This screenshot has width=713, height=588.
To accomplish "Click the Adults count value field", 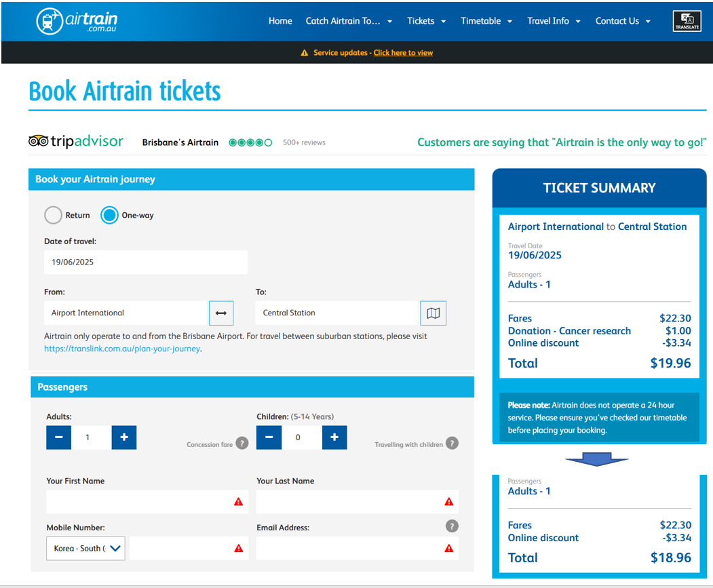I will pos(92,437).
